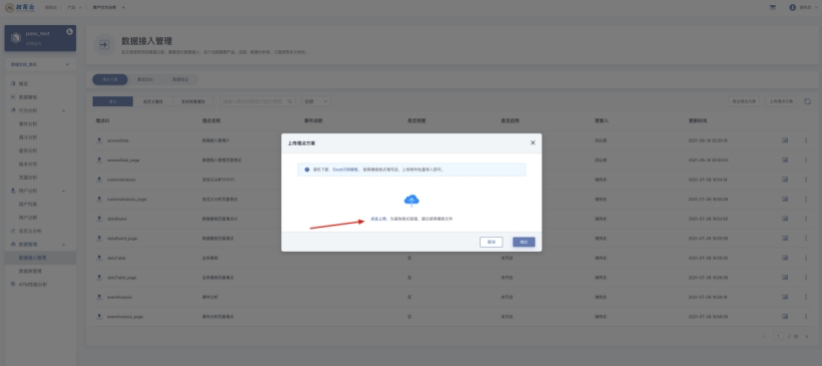This screenshot has width=822, height=366.
Task: Click the eventAnalysis ID text in the table
Action: (120, 297)
